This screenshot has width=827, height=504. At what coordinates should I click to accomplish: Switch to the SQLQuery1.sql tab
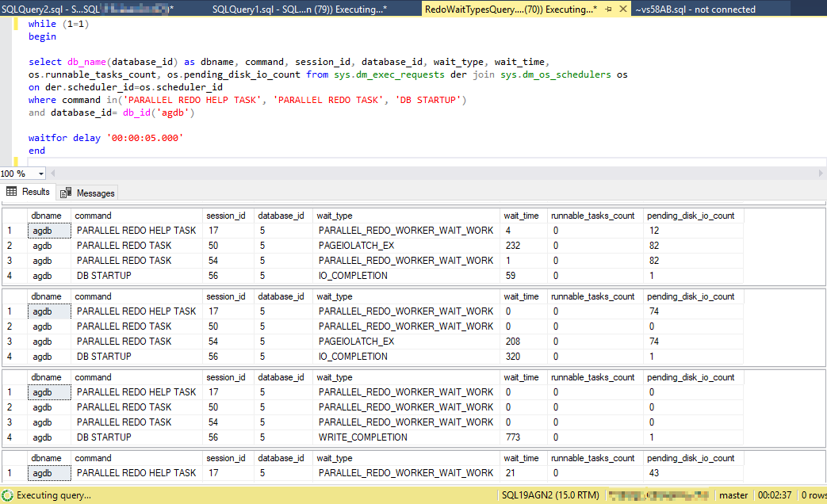click(300, 10)
